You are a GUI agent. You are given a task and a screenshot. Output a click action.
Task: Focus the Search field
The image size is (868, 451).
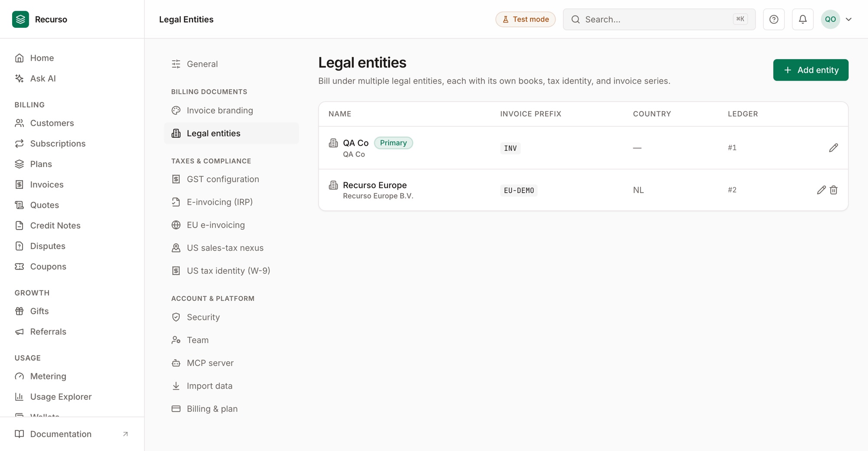point(659,19)
